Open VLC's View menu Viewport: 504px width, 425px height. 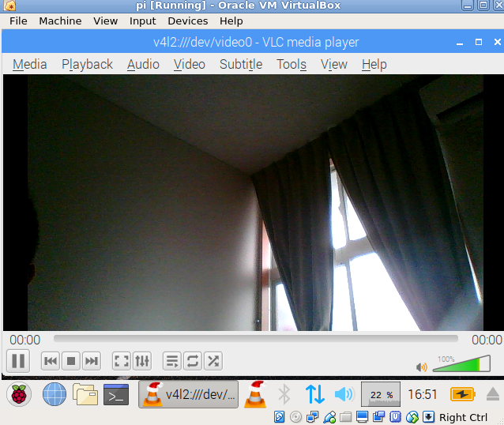(x=334, y=64)
